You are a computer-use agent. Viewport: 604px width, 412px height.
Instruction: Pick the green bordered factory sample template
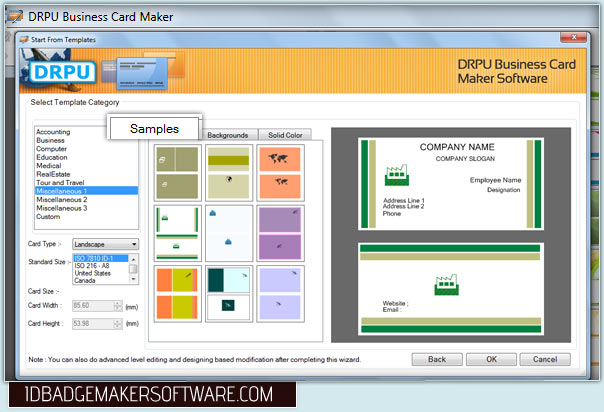178,233
